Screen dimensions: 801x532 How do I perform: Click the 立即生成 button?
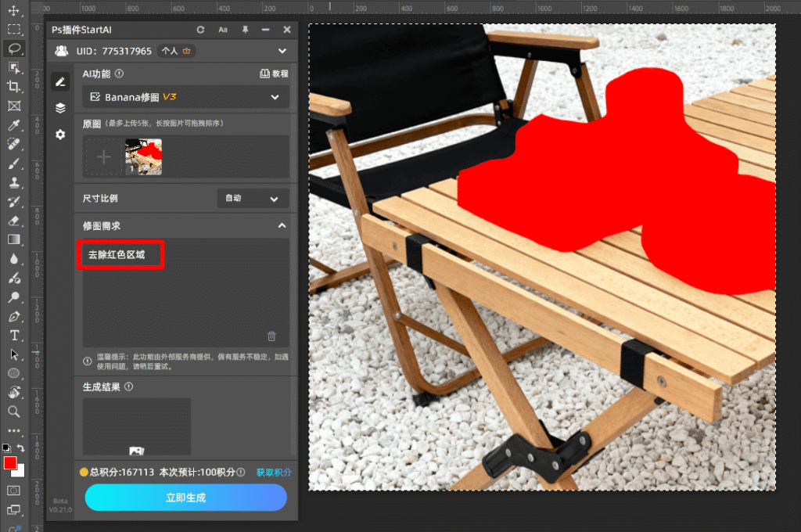(x=185, y=498)
